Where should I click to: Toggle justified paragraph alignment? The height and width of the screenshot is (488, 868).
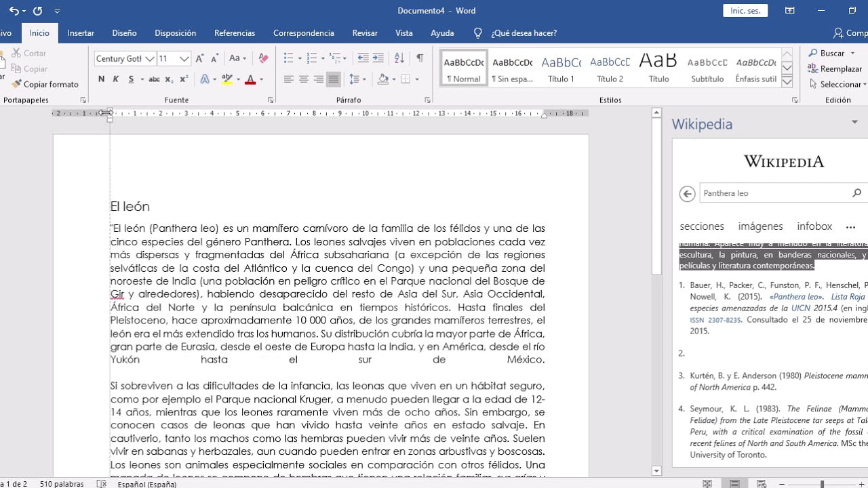pos(333,80)
